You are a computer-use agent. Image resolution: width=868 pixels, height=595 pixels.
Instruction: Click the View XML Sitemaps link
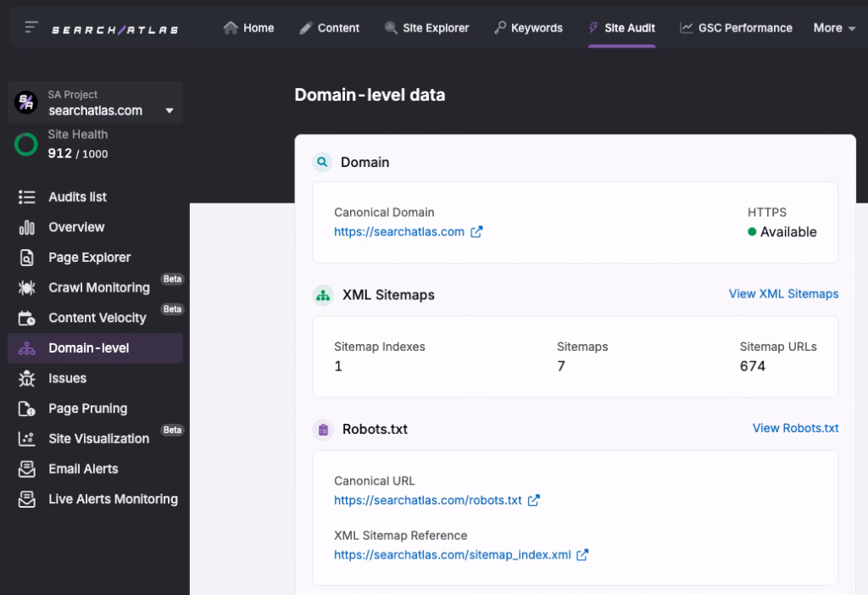pyautogui.click(x=783, y=294)
